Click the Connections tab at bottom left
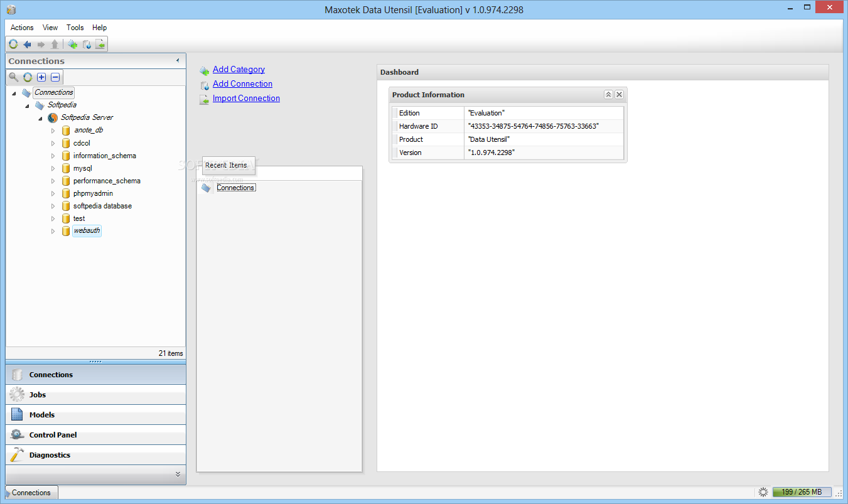This screenshot has height=504, width=848. click(31, 493)
